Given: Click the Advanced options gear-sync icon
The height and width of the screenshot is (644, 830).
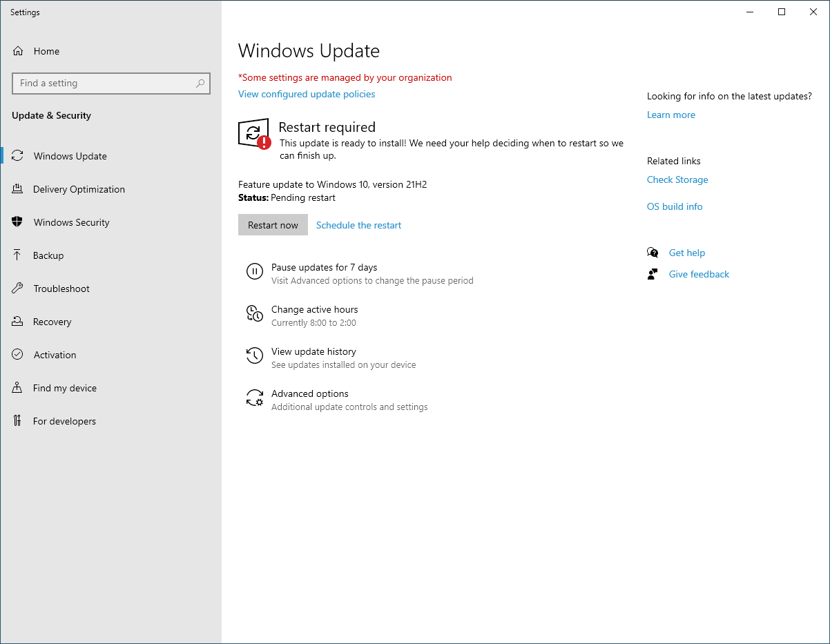Looking at the screenshot, I should coord(255,398).
